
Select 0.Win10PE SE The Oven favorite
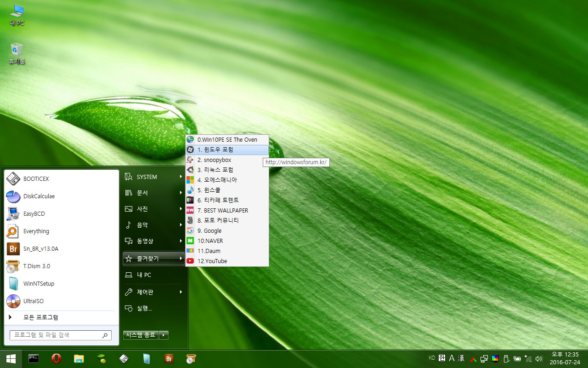pyautogui.click(x=227, y=139)
